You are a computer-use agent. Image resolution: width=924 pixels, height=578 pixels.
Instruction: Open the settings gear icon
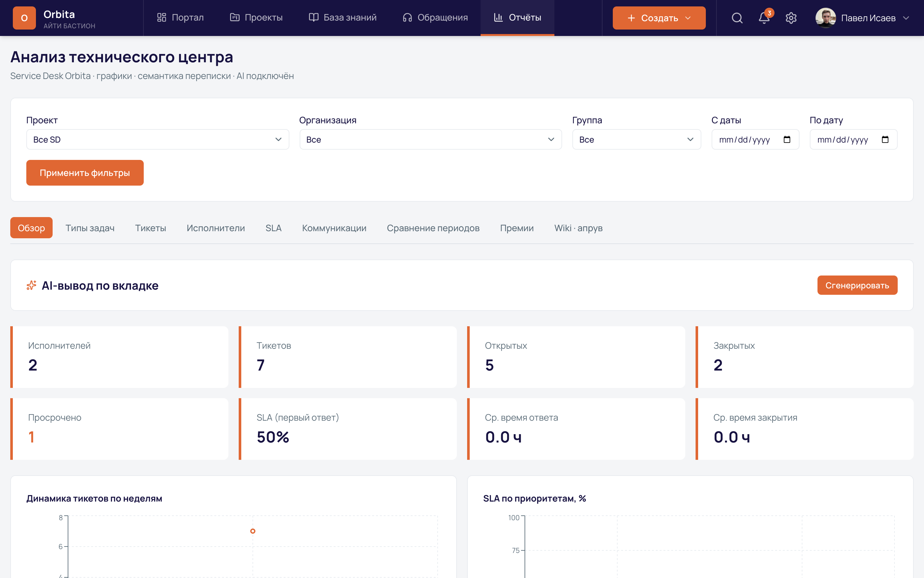(x=791, y=18)
